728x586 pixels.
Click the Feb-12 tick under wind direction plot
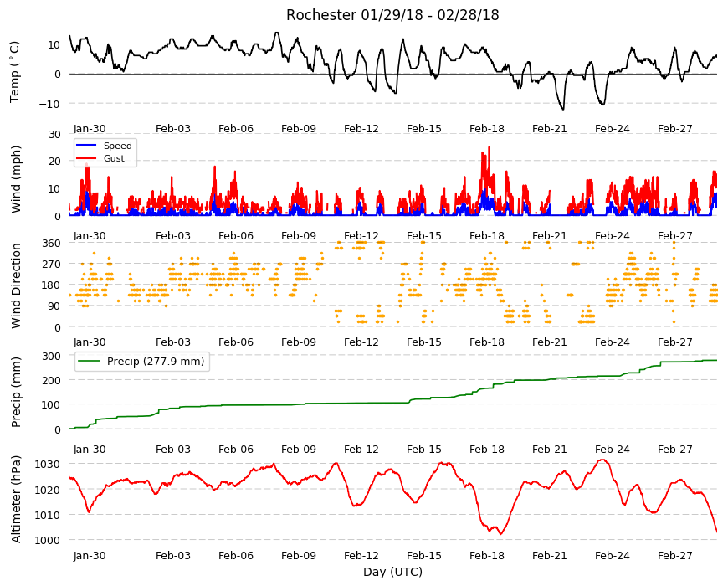(361, 342)
